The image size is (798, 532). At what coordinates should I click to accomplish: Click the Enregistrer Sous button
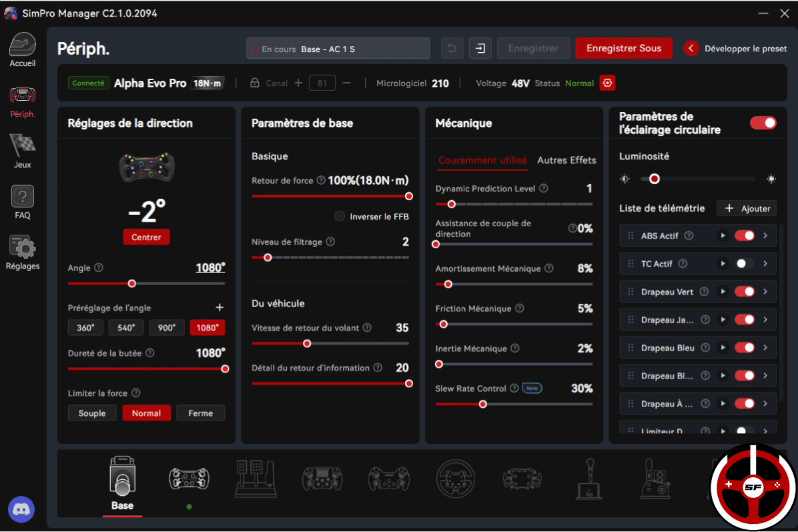pos(624,48)
